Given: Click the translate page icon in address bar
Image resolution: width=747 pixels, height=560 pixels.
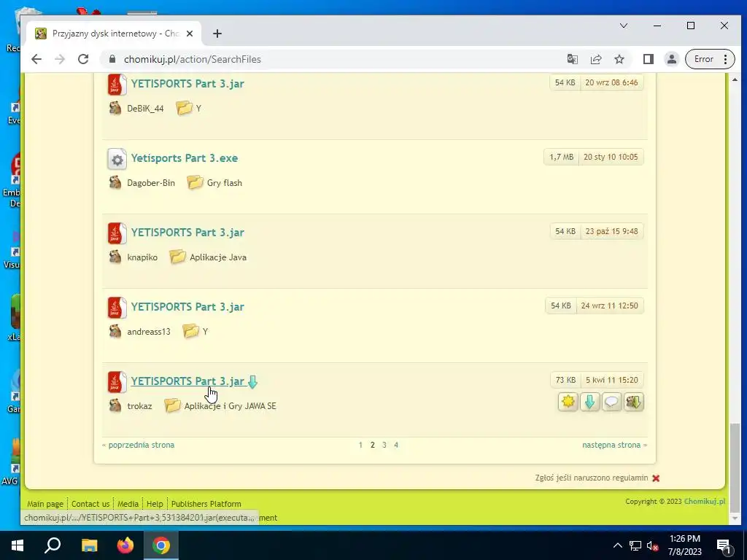Looking at the screenshot, I should (x=572, y=59).
